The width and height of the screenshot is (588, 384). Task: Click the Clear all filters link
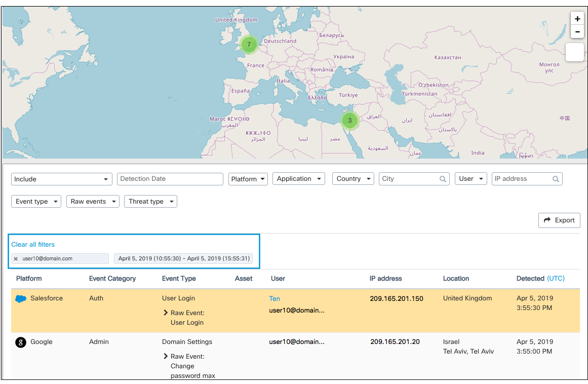(x=33, y=245)
